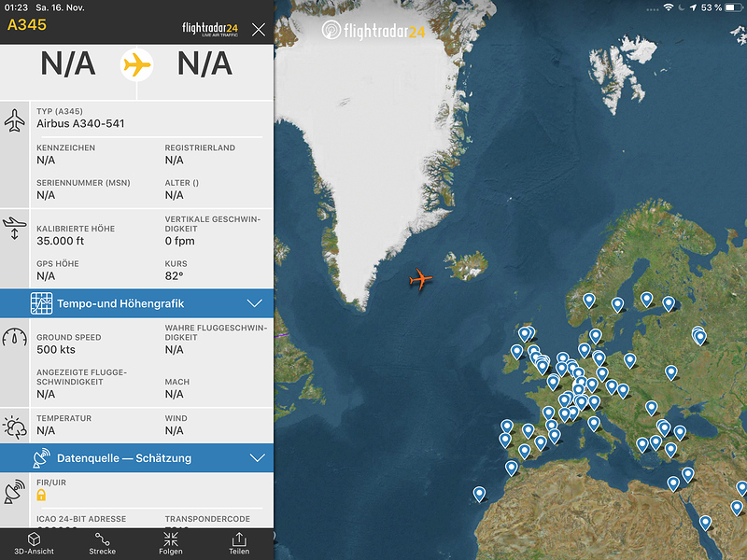747x560 pixels.
Task: Tap the origin airport N/A code
Action: click(68, 64)
